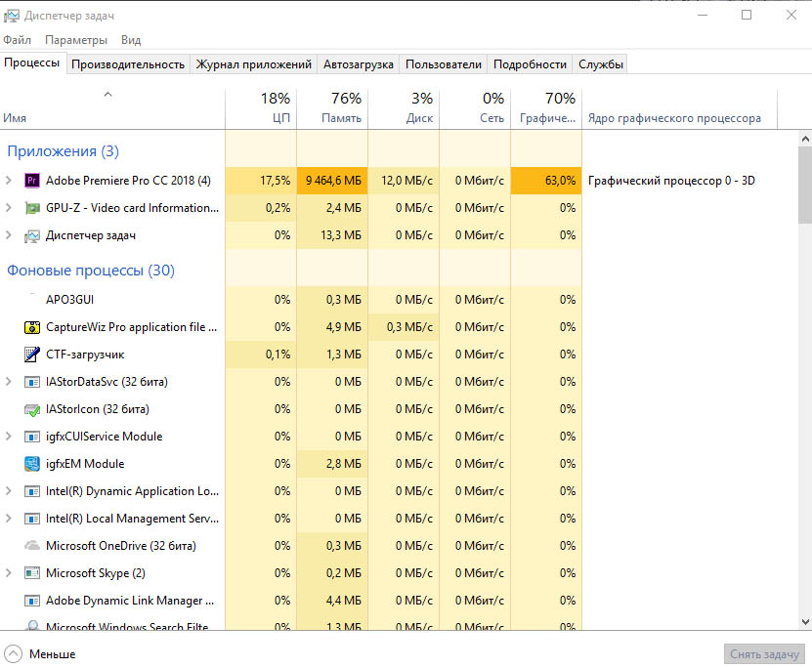This screenshot has width=812, height=668.
Task: Sort by Ядро графического процессора column
Action: 679,109
